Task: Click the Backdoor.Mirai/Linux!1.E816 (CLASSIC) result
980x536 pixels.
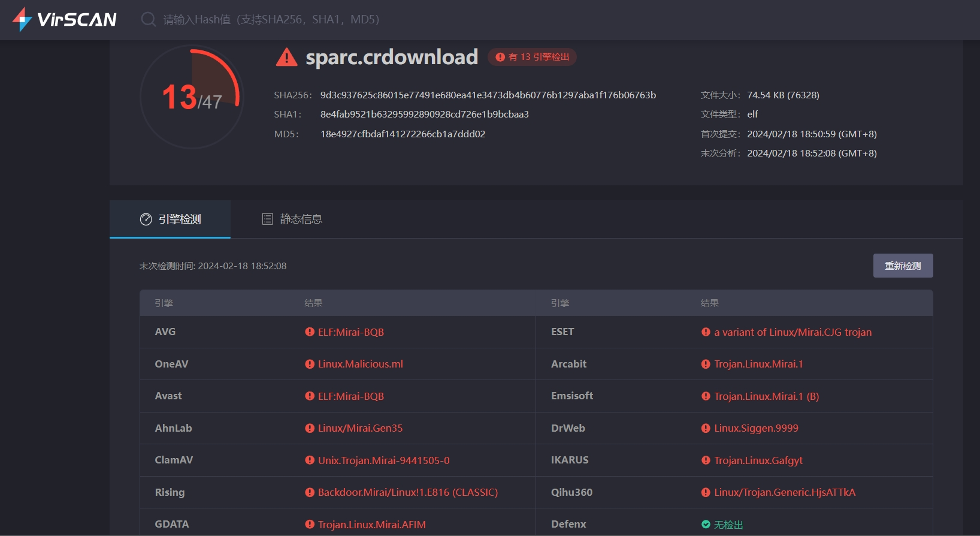Action: point(408,492)
